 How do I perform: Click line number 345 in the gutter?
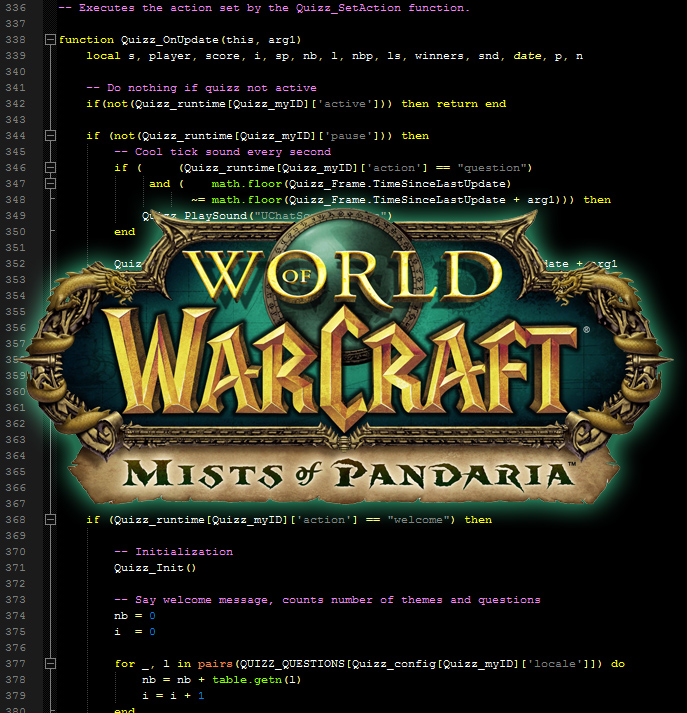pyautogui.click(x=15, y=152)
